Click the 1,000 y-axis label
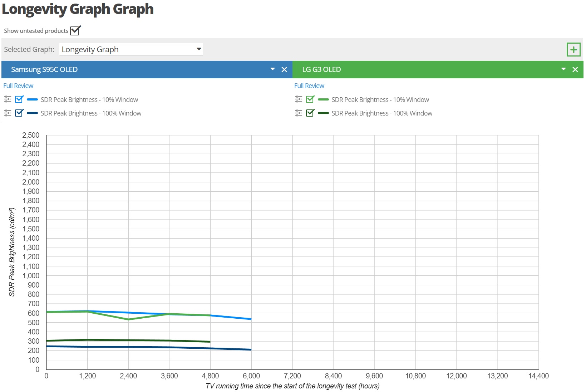This screenshot has width=586, height=392. [x=31, y=276]
